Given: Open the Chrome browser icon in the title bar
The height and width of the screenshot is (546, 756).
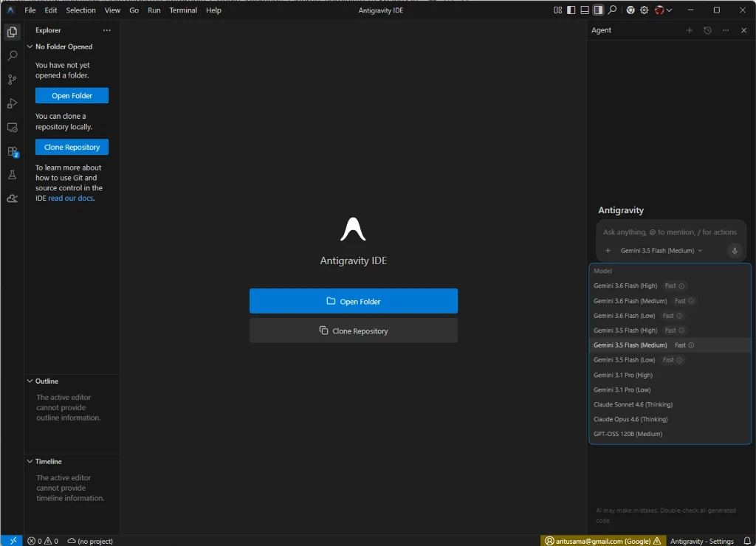Looking at the screenshot, I should pyautogui.click(x=630, y=10).
